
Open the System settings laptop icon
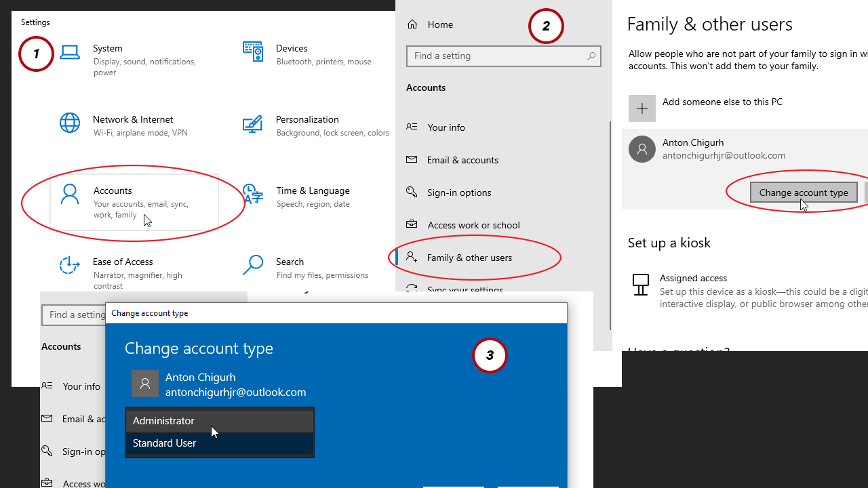[x=70, y=52]
